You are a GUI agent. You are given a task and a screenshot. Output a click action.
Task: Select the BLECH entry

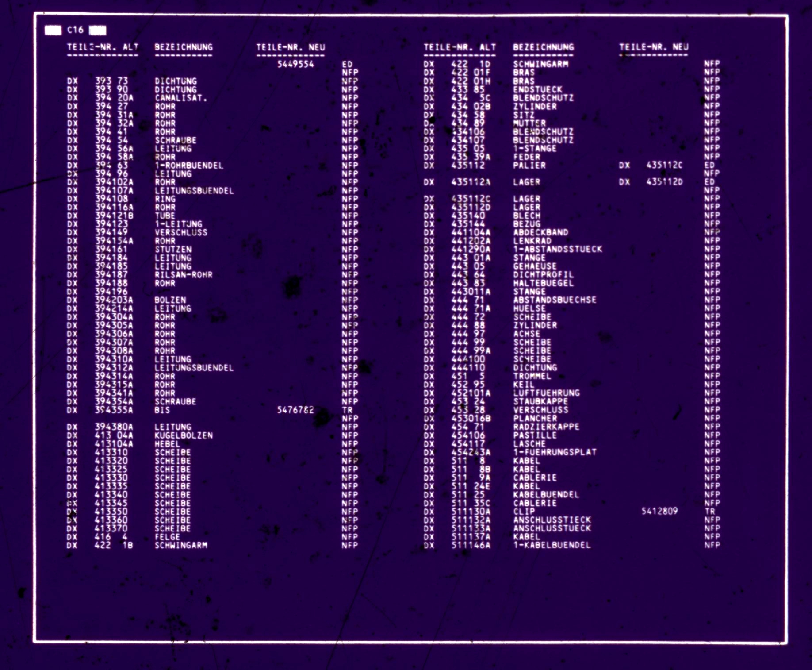[x=527, y=216]
